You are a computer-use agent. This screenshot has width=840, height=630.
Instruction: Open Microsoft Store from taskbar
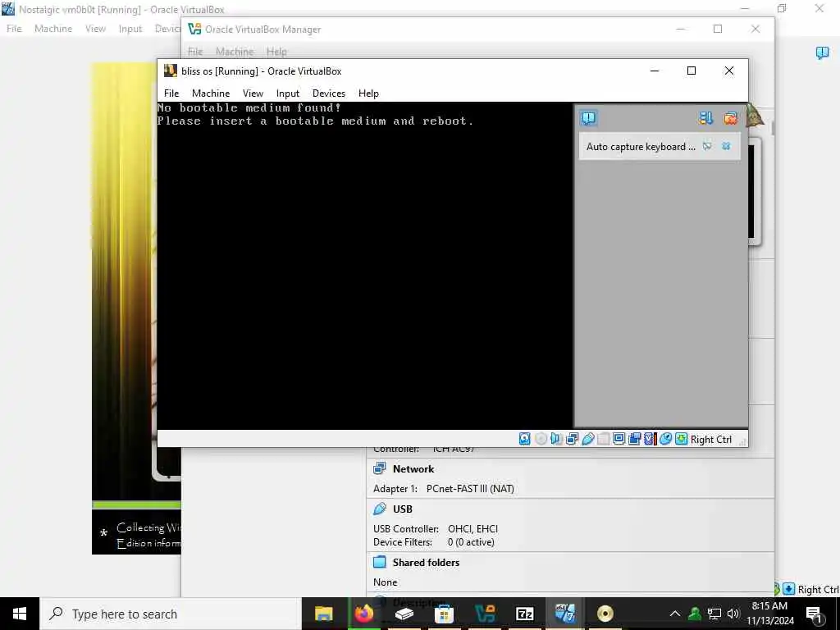point(444,614)
